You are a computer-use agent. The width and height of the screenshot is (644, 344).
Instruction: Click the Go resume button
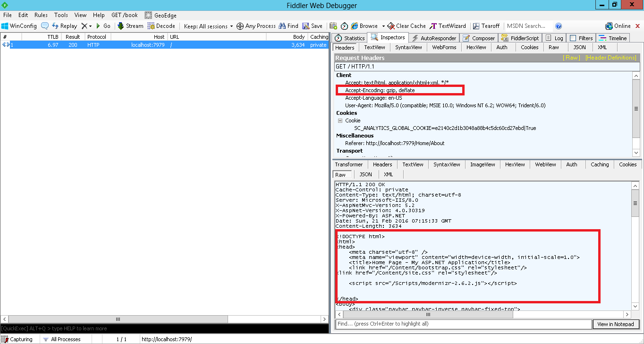103,26
